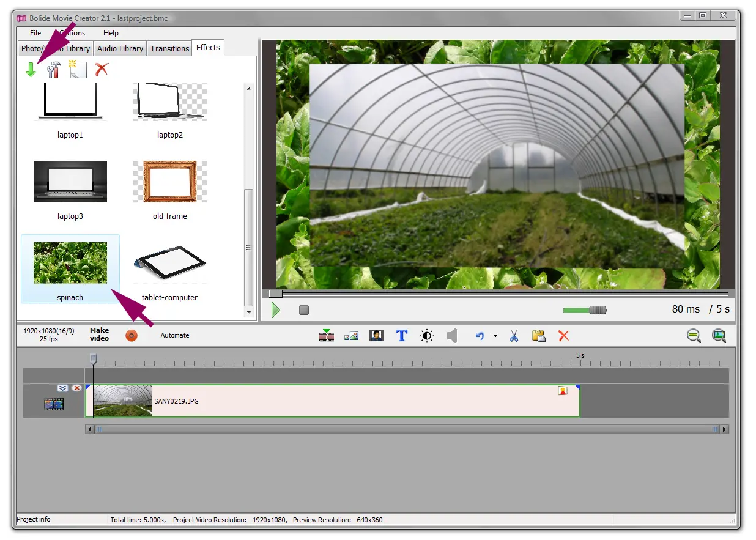
Task: Click the effects list vertical scrollbar thumb
Action: [x=248, y=248]
